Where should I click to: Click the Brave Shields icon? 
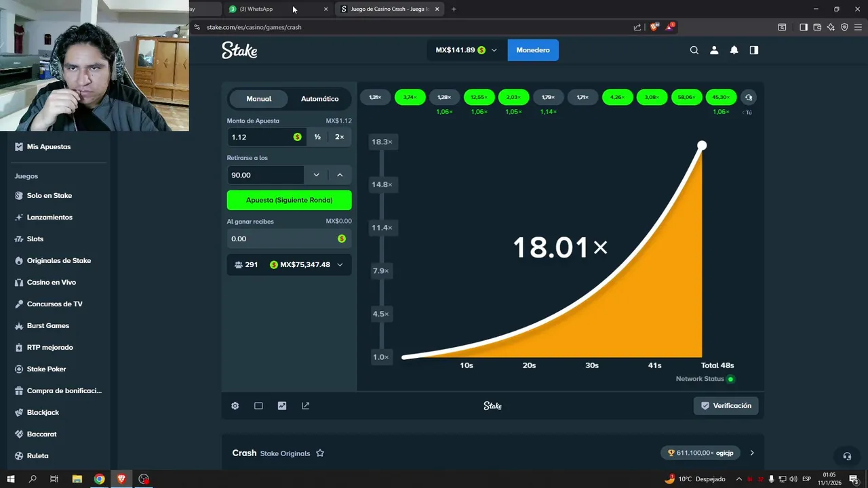654,27
